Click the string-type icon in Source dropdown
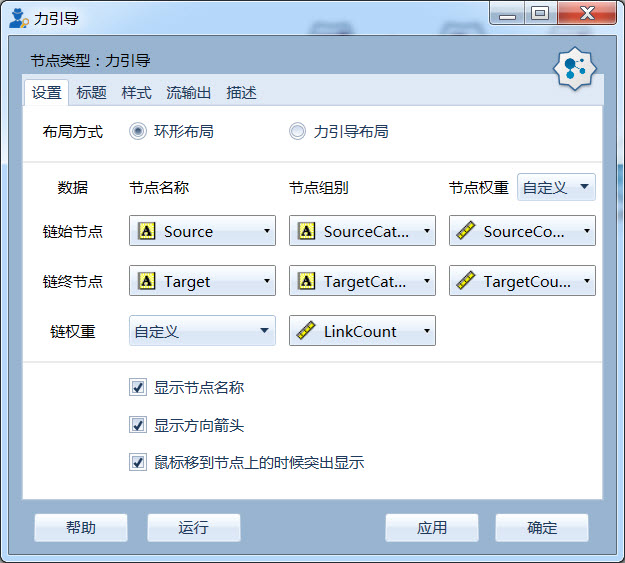This screenshot has height=563, width=625. click(146, 231)
